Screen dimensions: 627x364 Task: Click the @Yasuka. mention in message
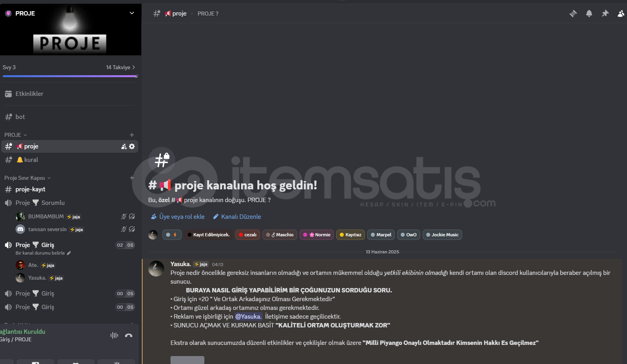(x=249, y=317)
